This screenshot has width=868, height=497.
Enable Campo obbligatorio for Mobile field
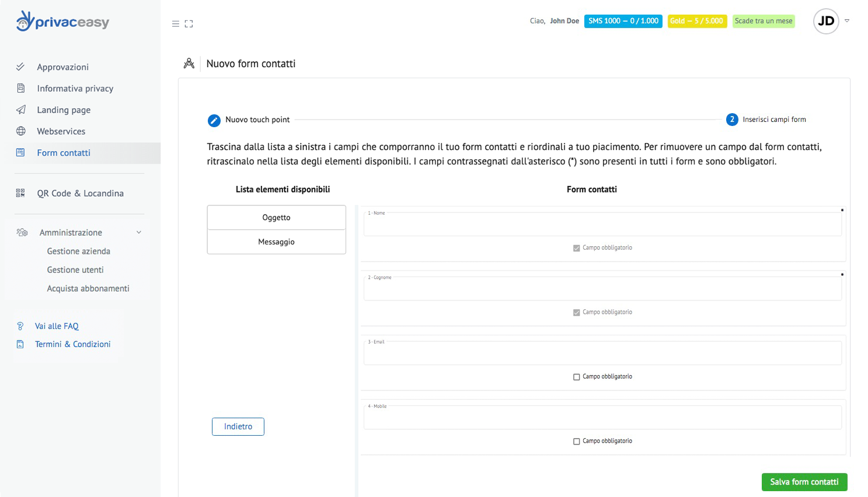point(577,442)
